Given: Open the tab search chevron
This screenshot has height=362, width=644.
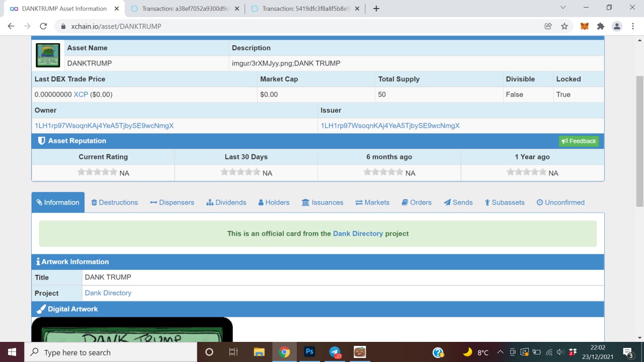Looking at the screenshot, I should point(563,8).
